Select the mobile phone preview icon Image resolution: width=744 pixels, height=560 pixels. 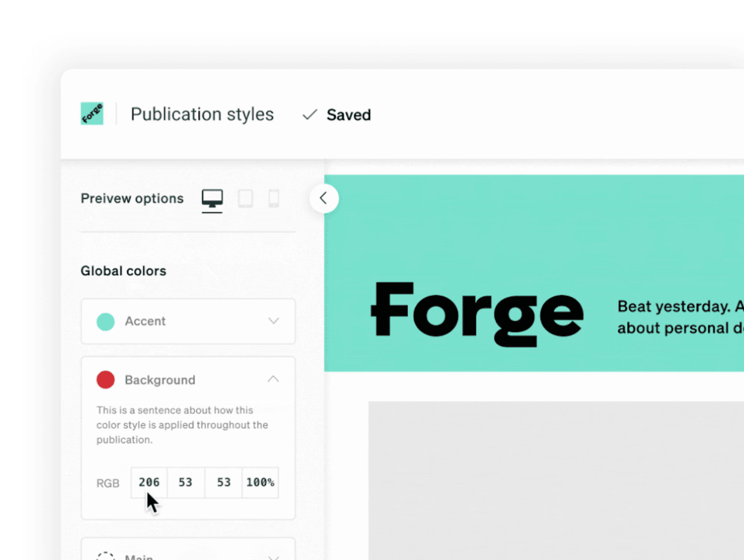click(273, 199)
